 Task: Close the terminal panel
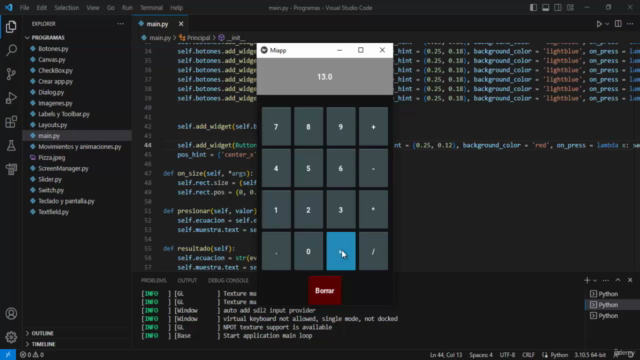tap(630, 280)
